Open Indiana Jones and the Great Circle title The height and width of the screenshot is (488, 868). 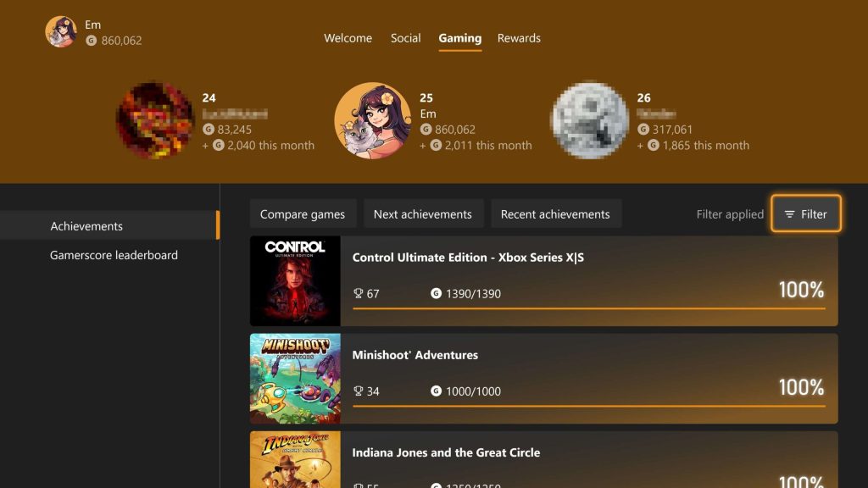[x=446, y=452]
